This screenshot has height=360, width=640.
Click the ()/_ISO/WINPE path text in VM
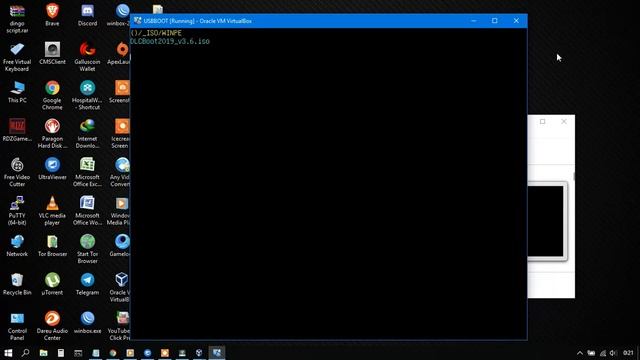(x=156, y=33)
